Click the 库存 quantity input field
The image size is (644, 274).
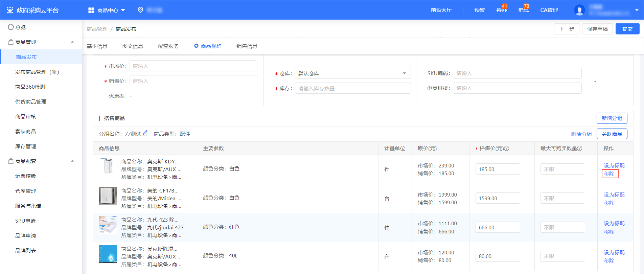pos(353,88)
